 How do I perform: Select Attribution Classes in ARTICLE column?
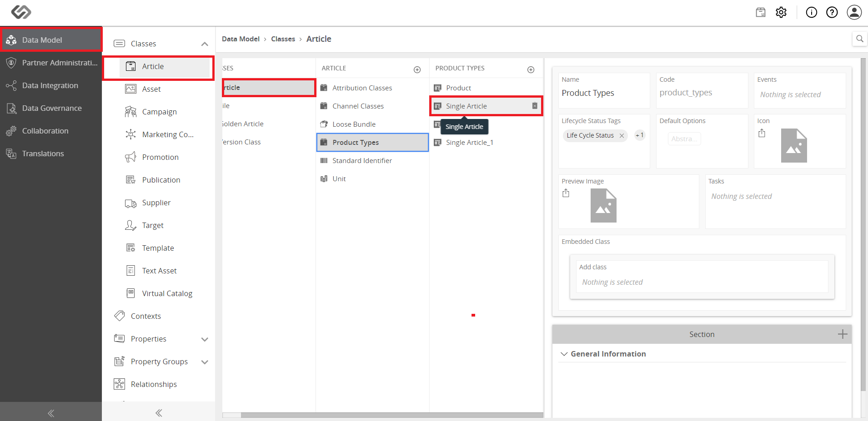[372, 88]
